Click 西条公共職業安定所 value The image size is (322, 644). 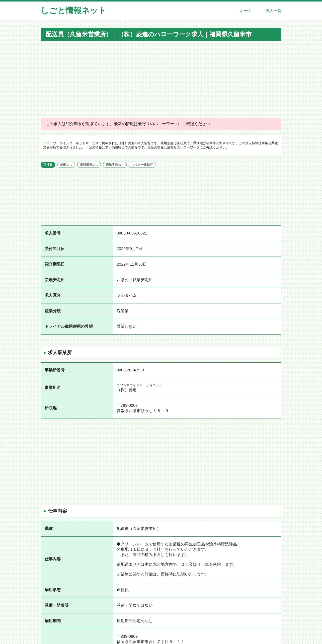point(135,280)
